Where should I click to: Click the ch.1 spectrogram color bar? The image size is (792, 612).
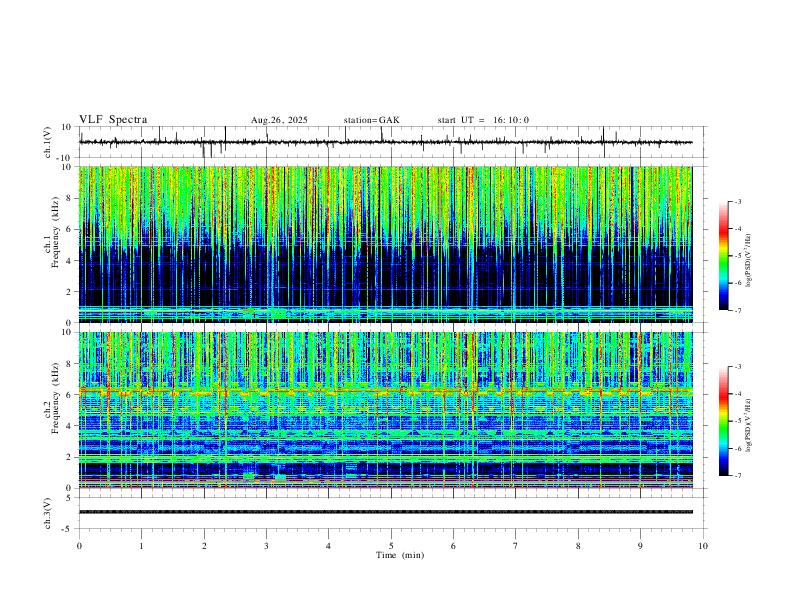coord(723,256)
